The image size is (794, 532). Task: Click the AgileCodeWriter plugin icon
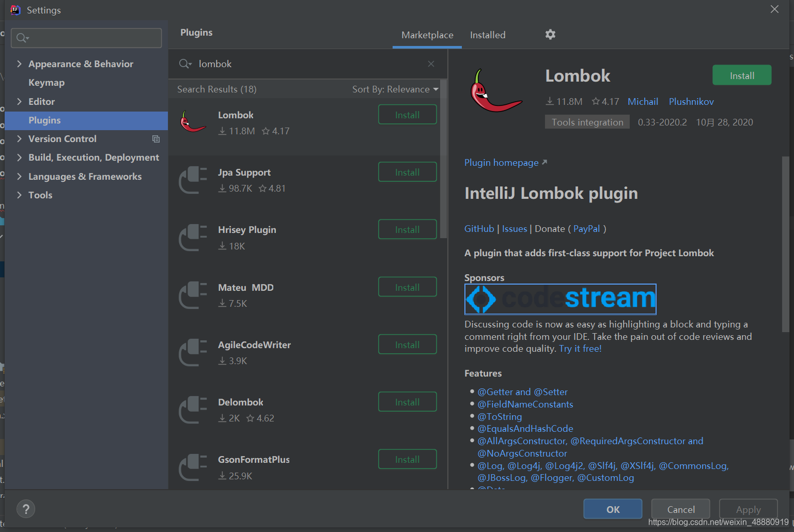(193, 352)
